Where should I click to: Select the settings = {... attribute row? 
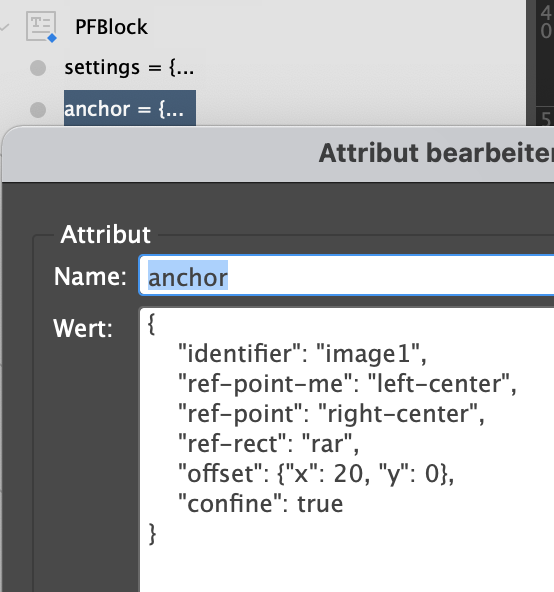[x=129, y=68]
